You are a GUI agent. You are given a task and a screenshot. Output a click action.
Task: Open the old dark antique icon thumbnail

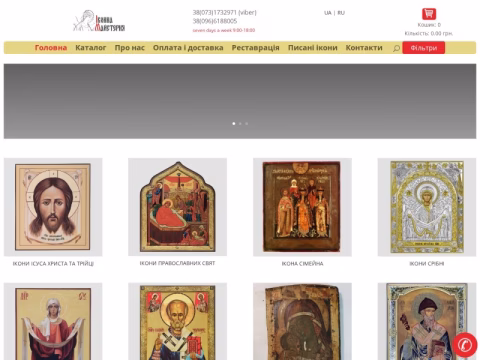coord(302,321)
